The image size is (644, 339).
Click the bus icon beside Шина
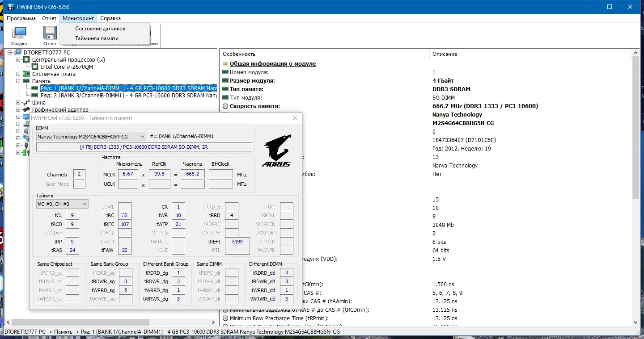click(x=27, y=103)
